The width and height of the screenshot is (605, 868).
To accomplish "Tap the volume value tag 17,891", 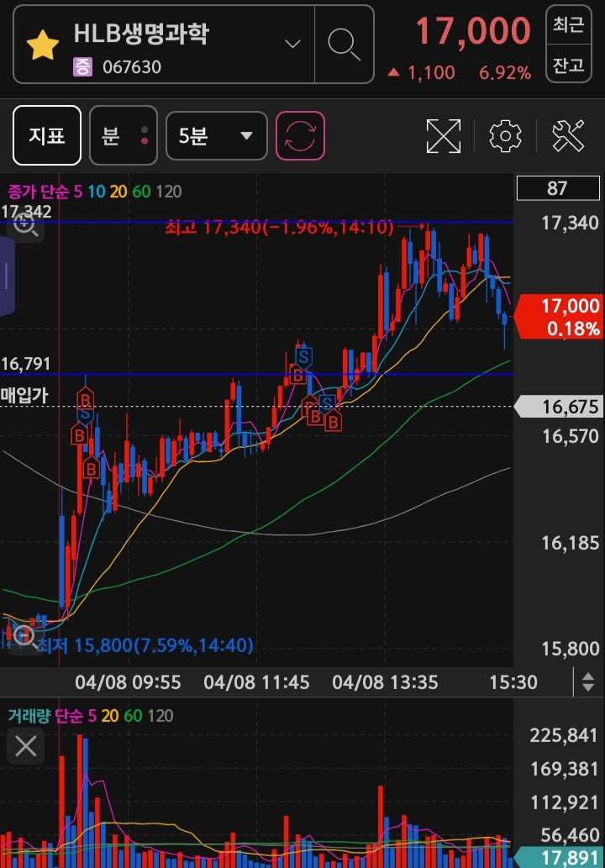I will point(559,857).
